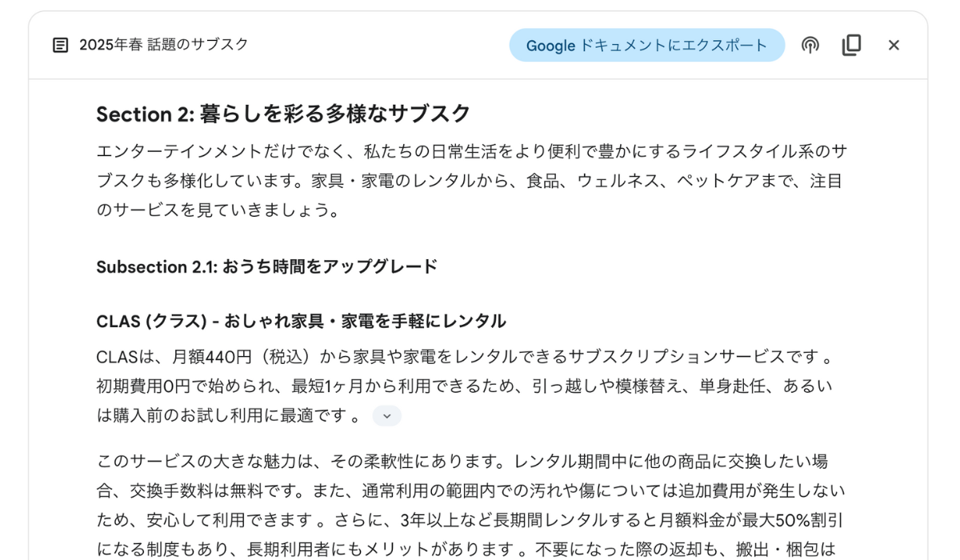960x560 pixels.
Task: Copy the report with the copy icon
Action: (x=852, y=45)
